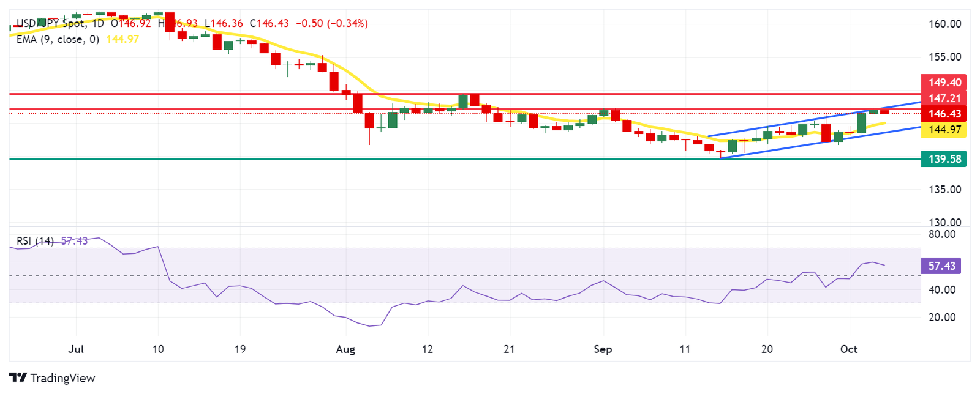
Task: Select the red 146.43 current price label
Action: point(944,114)
